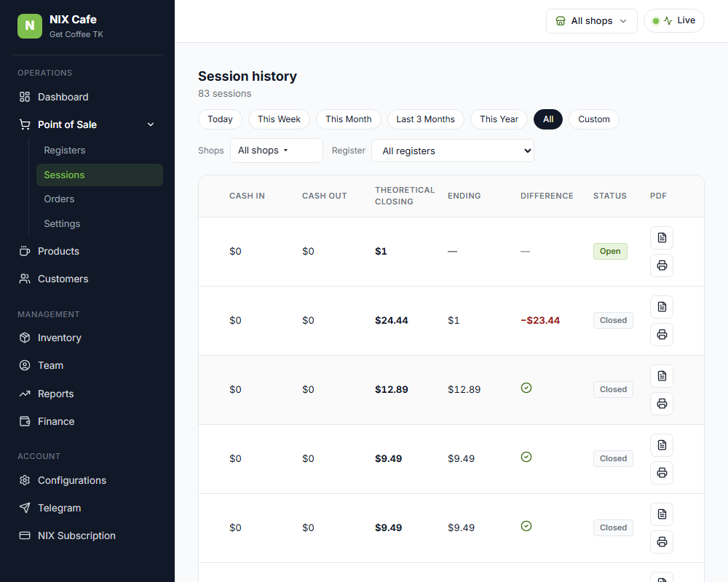
Task: Open the All shops header dropdown
Action: tap(591, 21)
